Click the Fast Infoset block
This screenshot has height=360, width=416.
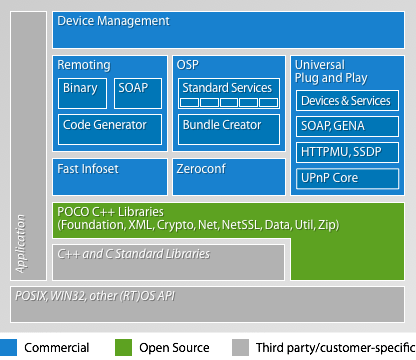[x=110, y=177]
